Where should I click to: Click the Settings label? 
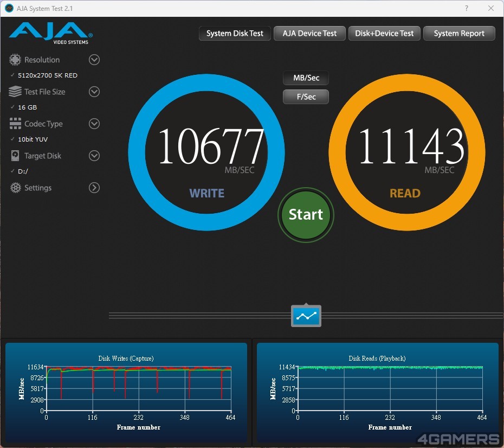click(38, 188)
